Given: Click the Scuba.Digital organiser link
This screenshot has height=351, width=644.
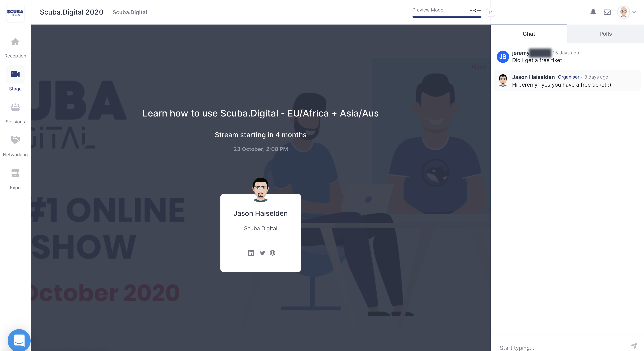Looking at the screenshot, I should [130, 12].
